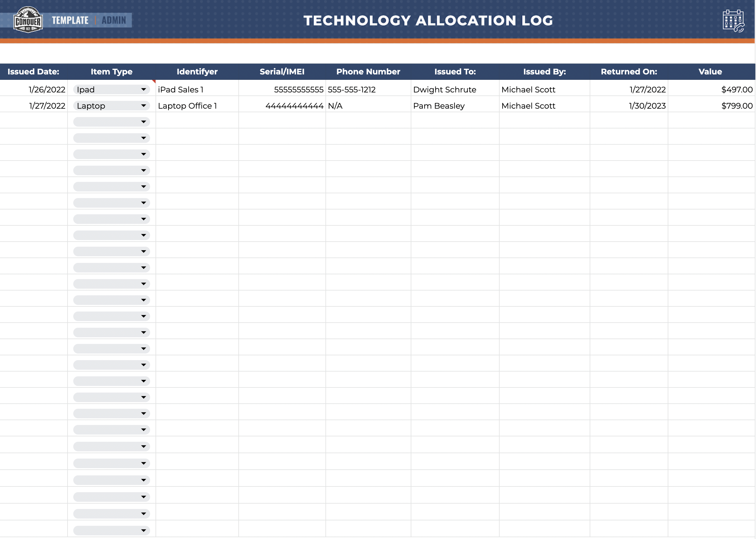Click the Conquer logo badge
The image size is (756, 539).
coord(28,20)
